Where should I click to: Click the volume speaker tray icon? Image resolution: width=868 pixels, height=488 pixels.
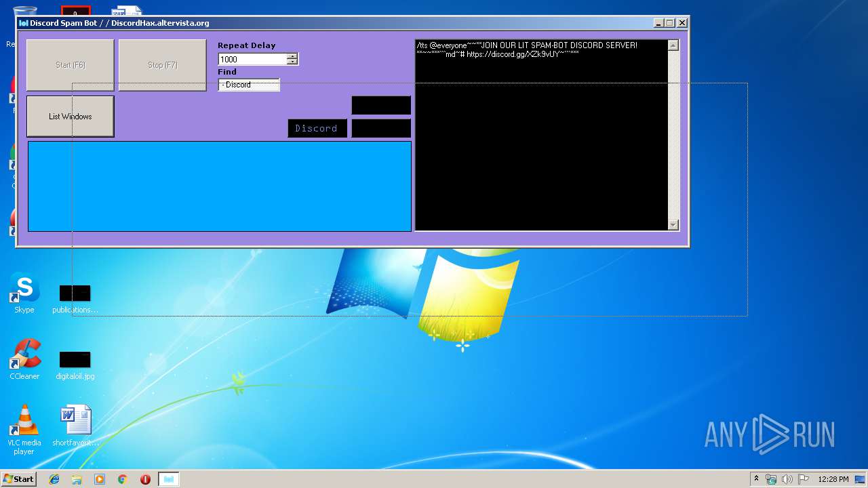click(787, 479)
